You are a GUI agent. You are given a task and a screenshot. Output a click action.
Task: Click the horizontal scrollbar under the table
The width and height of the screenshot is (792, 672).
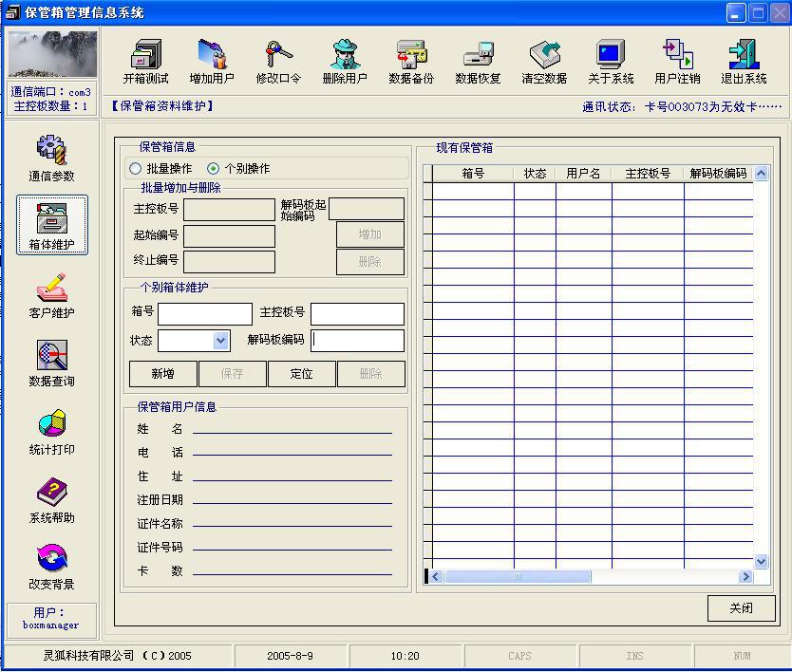click(589, 576)
